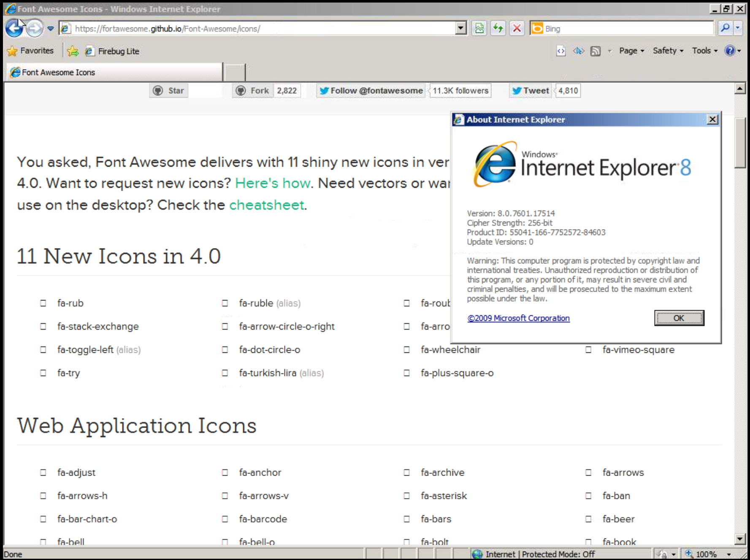Image resolution: width=750 pixels, height=560 pixels.
Task: Click the Bing search magnifier icon
Action: (x=725, y=28)
